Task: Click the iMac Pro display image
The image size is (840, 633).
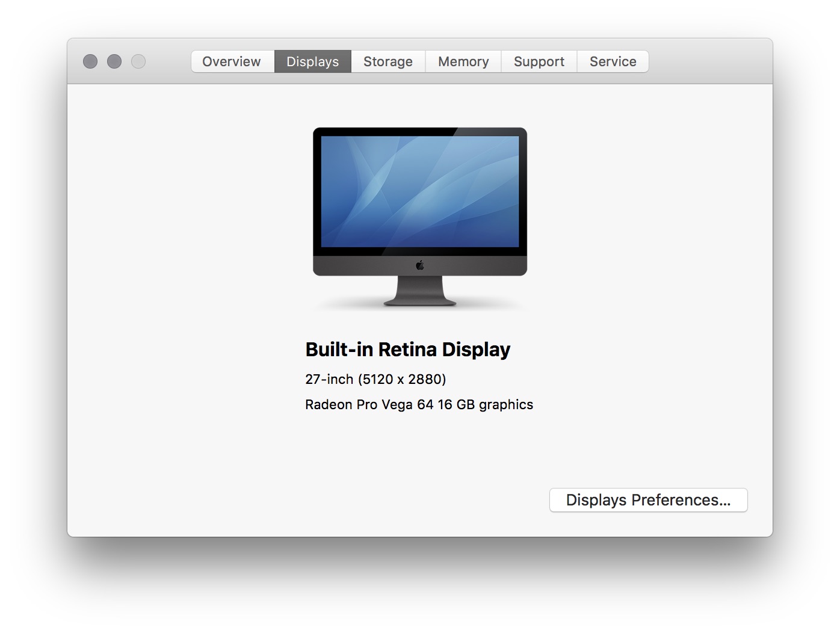Action: click(420, 217)
